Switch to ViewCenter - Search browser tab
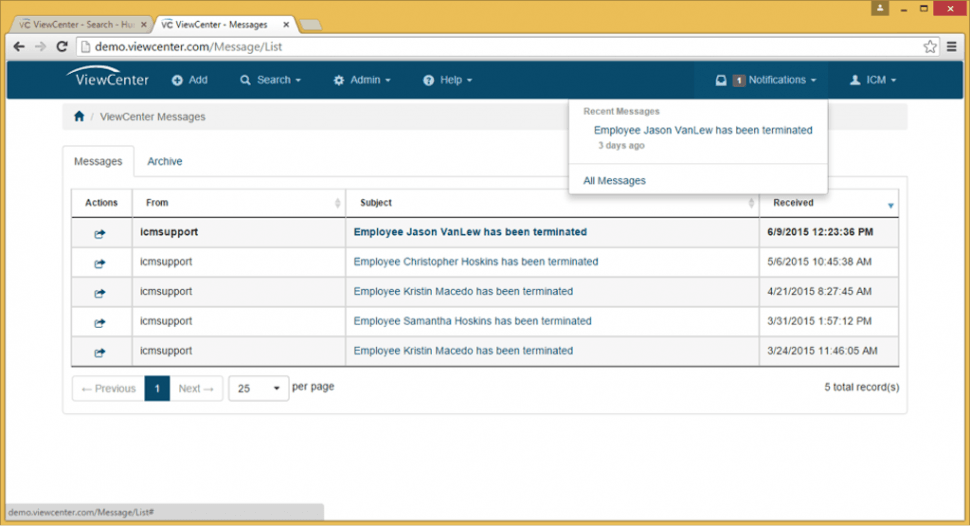This screenshot has width=970, height=526. pos(76,25)
